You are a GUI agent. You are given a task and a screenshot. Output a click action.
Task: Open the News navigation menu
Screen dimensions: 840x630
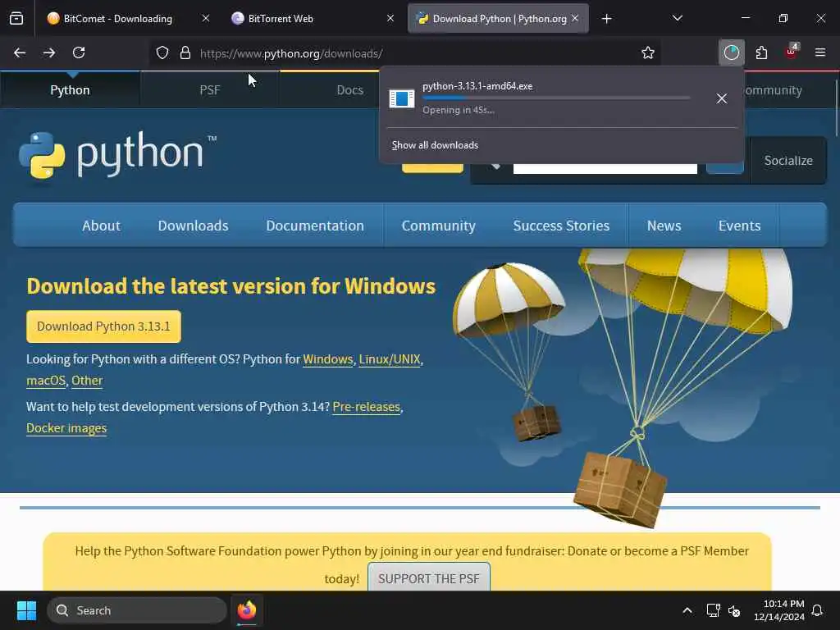664,226
